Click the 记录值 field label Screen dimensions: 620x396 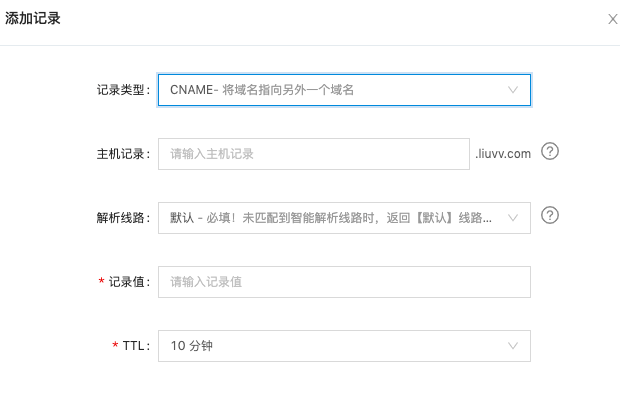(129, 282)
